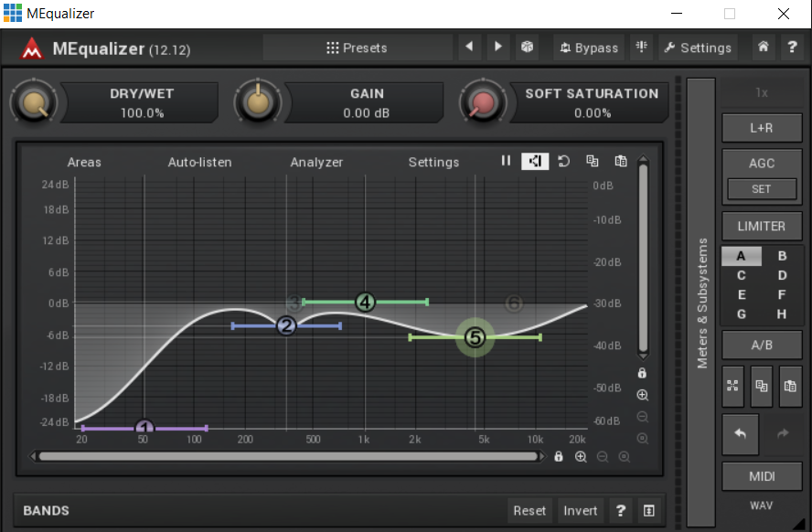
Task: Toggle the LIMITER button
Action: coord(762,226)
